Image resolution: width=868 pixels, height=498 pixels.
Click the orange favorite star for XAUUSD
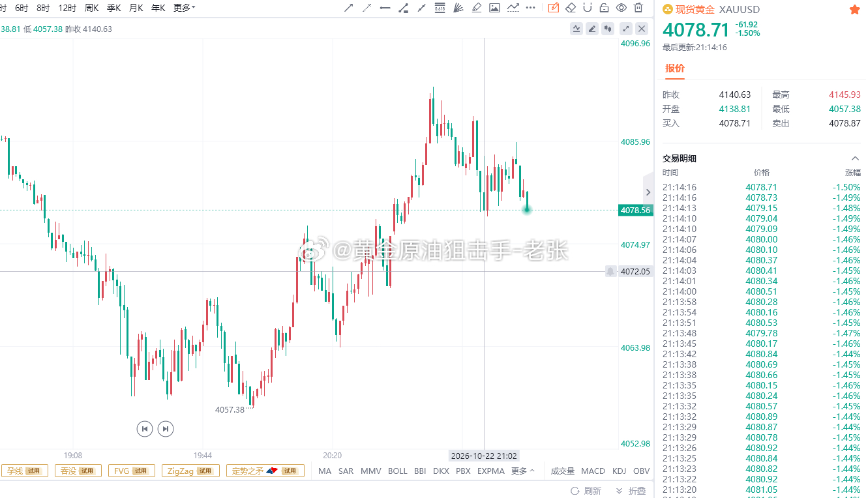point(854,9)
